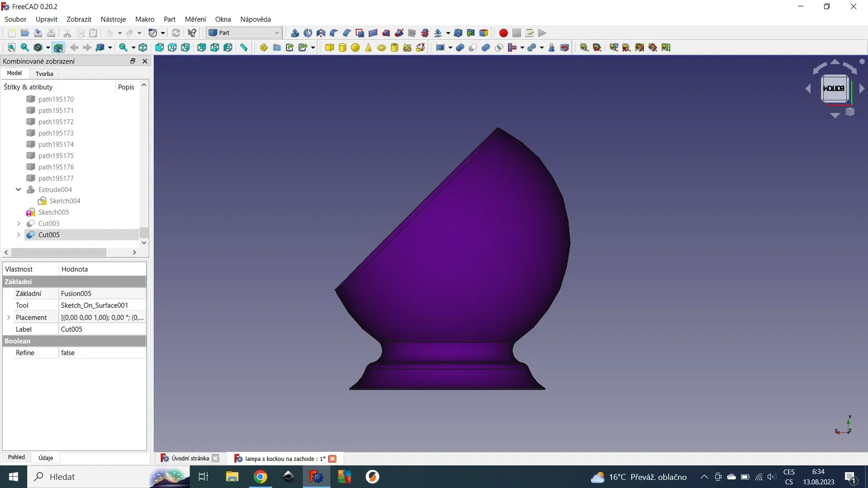Click the Measure distance ruler icon
The height and width of the screenshot is (488, 868).
coord(244,48)
